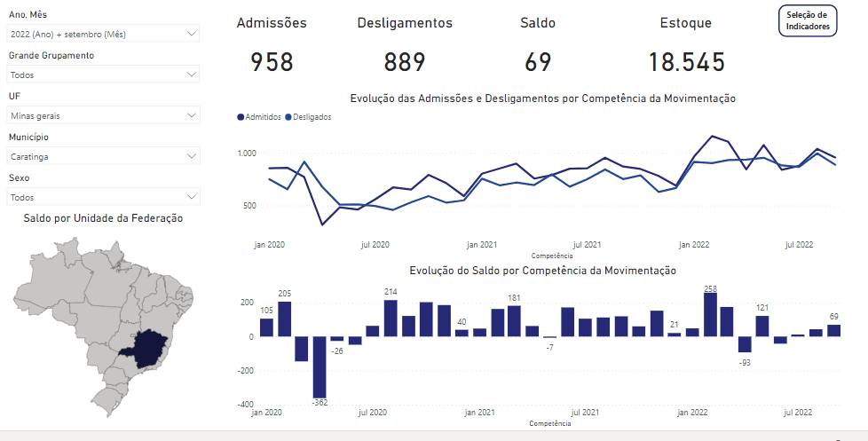Click the Admitidos legend marker
The image size is (868, 441).
pos(241,117)
